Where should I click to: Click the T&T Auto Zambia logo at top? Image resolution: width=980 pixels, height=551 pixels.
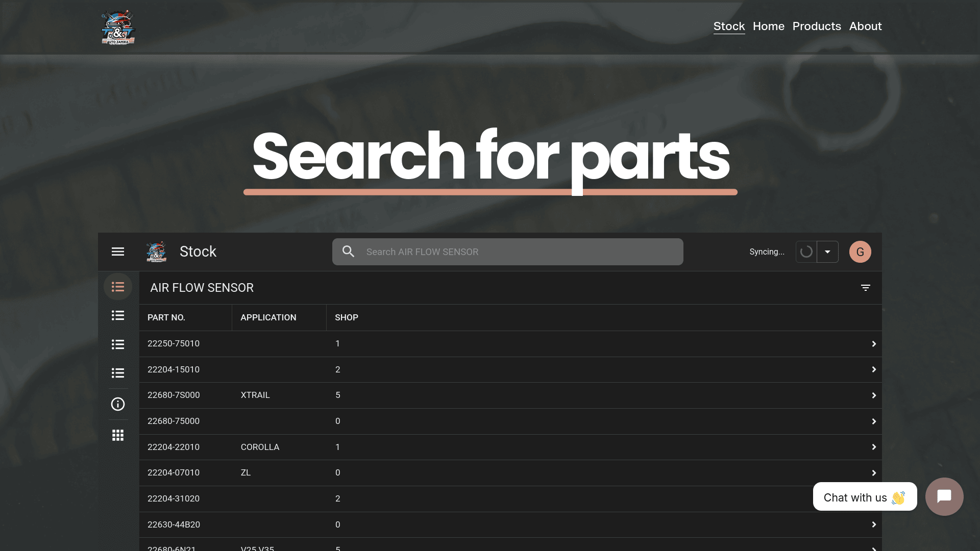click(x=118, y=28)
